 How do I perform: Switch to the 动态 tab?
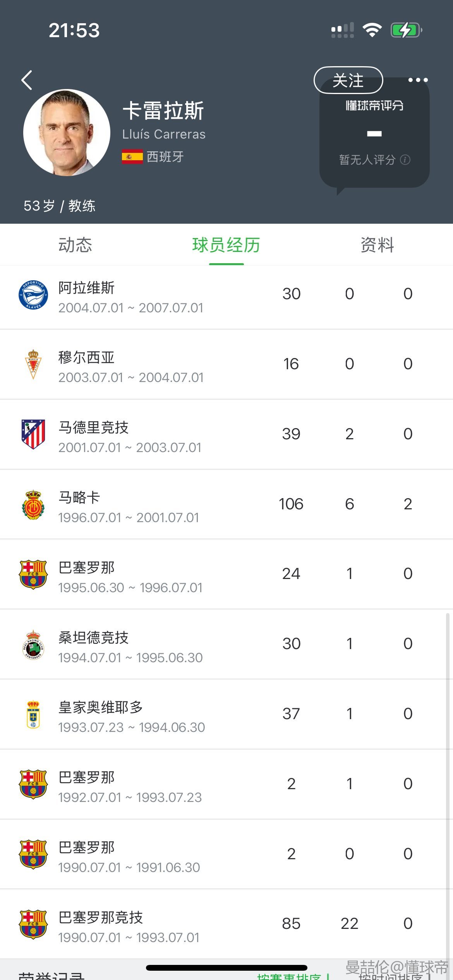click(75, 245)
